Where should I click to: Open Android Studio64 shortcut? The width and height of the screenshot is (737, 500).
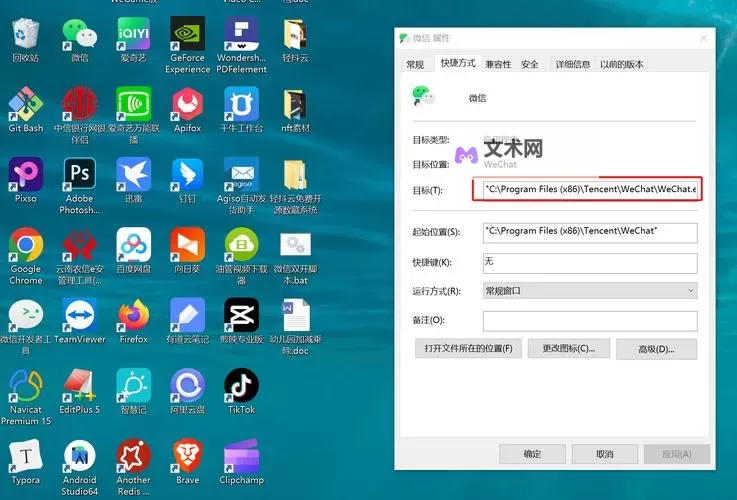79,456
